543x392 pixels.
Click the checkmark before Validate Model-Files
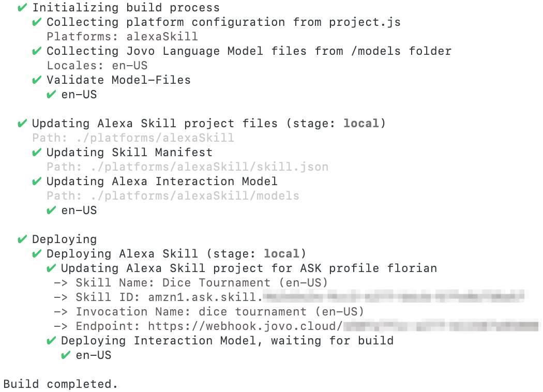[37, 80]
